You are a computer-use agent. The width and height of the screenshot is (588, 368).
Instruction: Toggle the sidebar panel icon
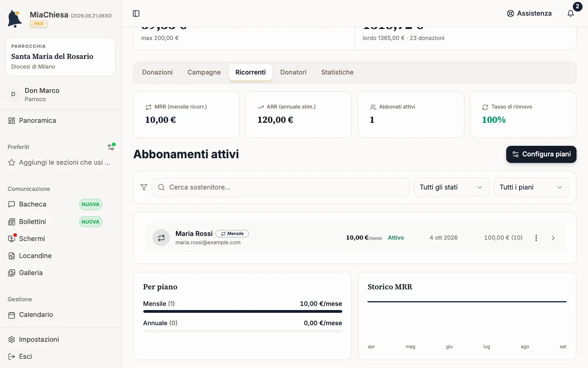136,13
